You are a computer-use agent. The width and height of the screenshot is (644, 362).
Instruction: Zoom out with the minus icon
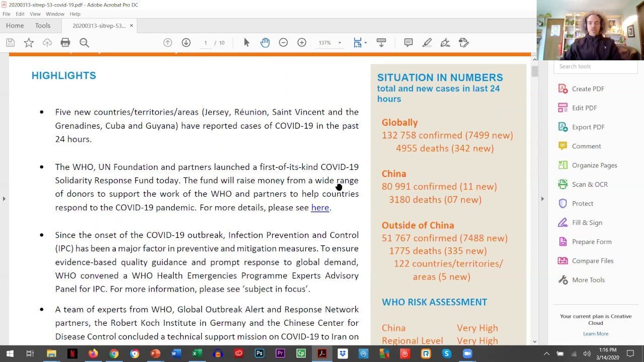(283, 43)
